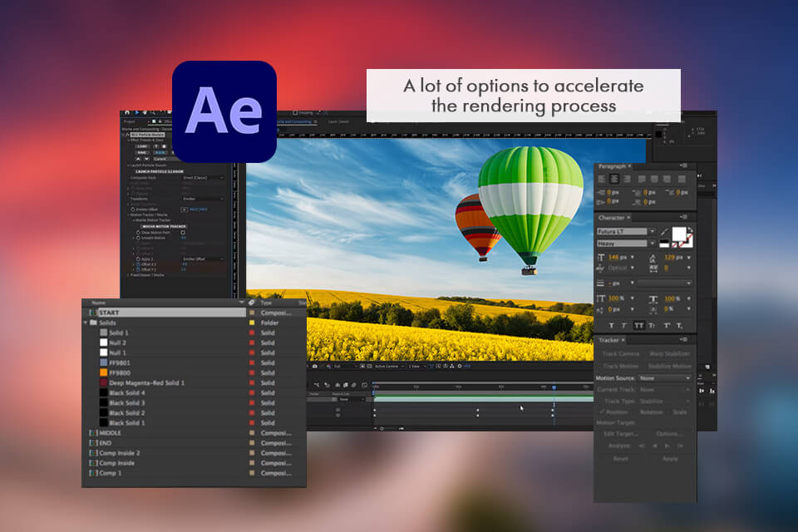Viewport: 798px width, 532px height.
Task: Click the Track Motion button
Action: [x=621, y=366]
